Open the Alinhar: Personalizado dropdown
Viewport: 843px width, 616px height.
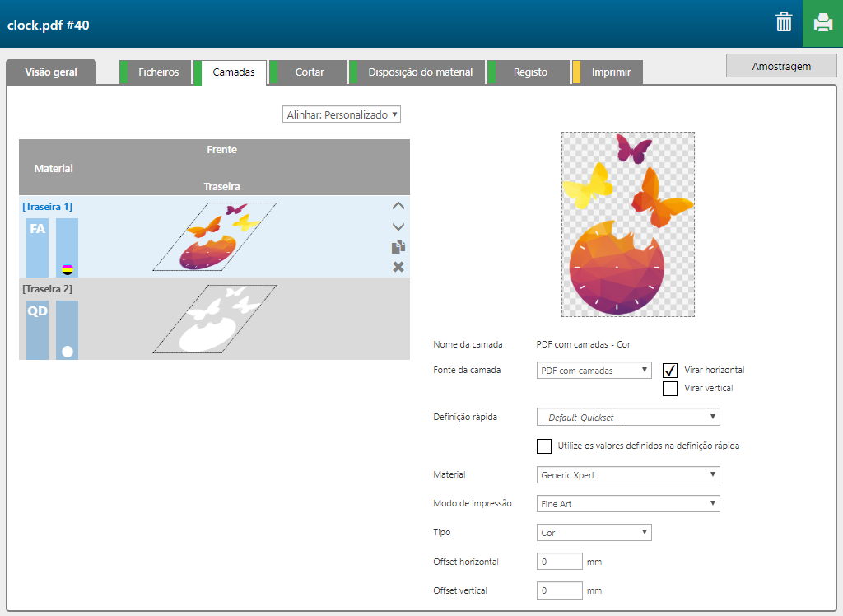[341, 114]
